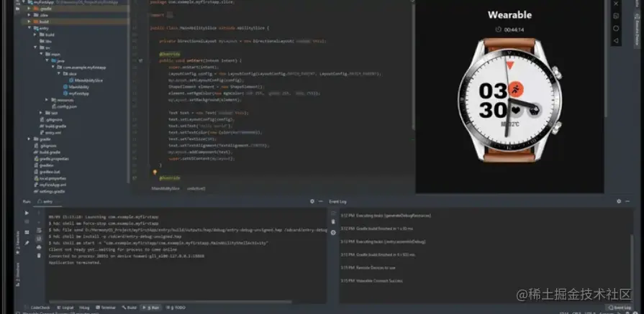Click the timer icon next to 00:44:14

498,29
